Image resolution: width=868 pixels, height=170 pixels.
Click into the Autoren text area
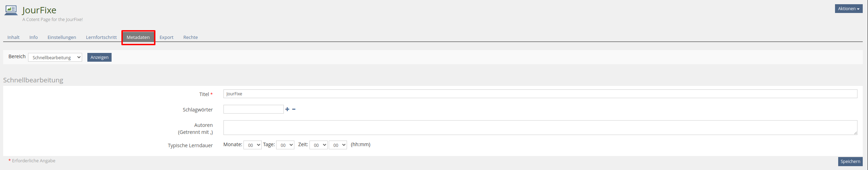point(540,128)
